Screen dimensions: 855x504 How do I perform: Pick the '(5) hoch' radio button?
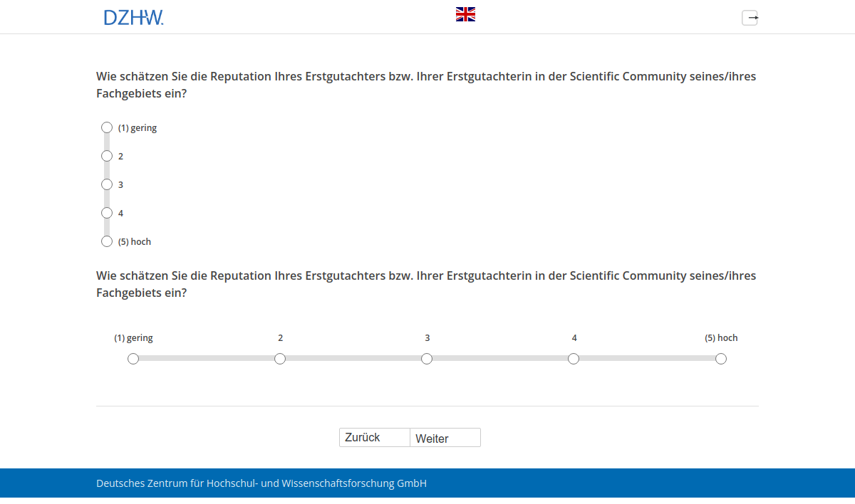pyautogui.click(x=107, y=241)
